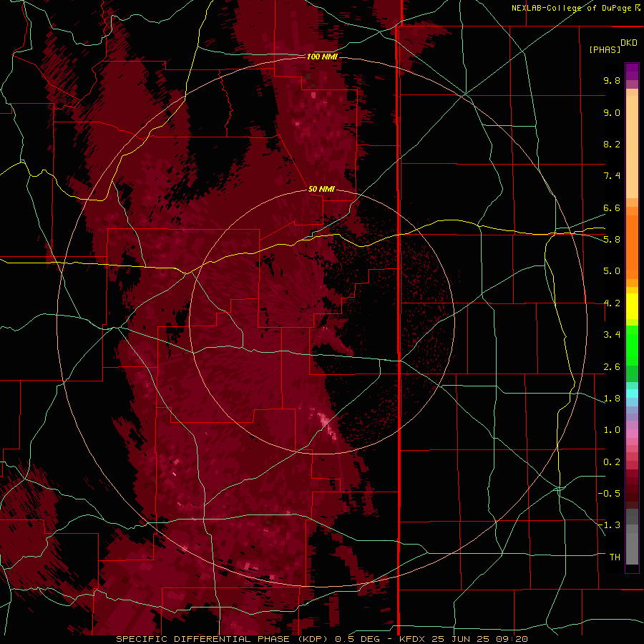Viewport: 644px width, 644px height.
Task: Click the 3.4 value on the color scale
Action: point(612,335)
